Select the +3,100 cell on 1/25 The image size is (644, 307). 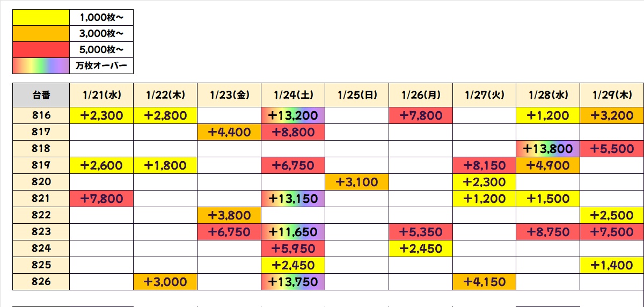(357, 182)
